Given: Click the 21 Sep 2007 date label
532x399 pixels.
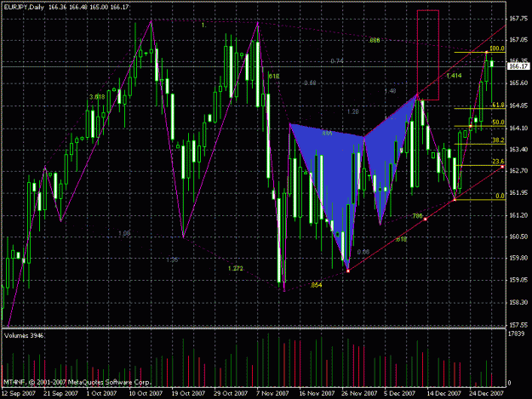Looking at the screenshot, I should point(60,393).
